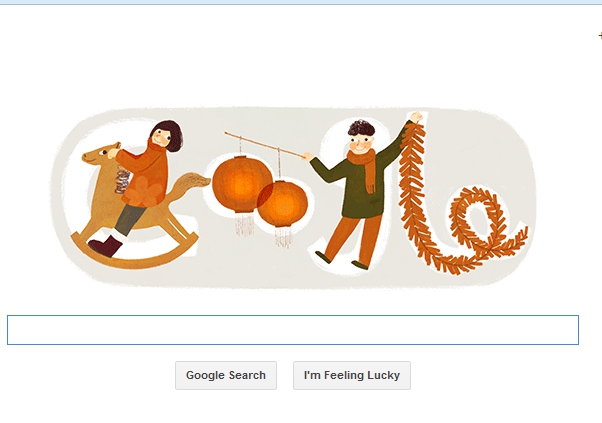Click the boy's green jacket

[x=359, y=184]
